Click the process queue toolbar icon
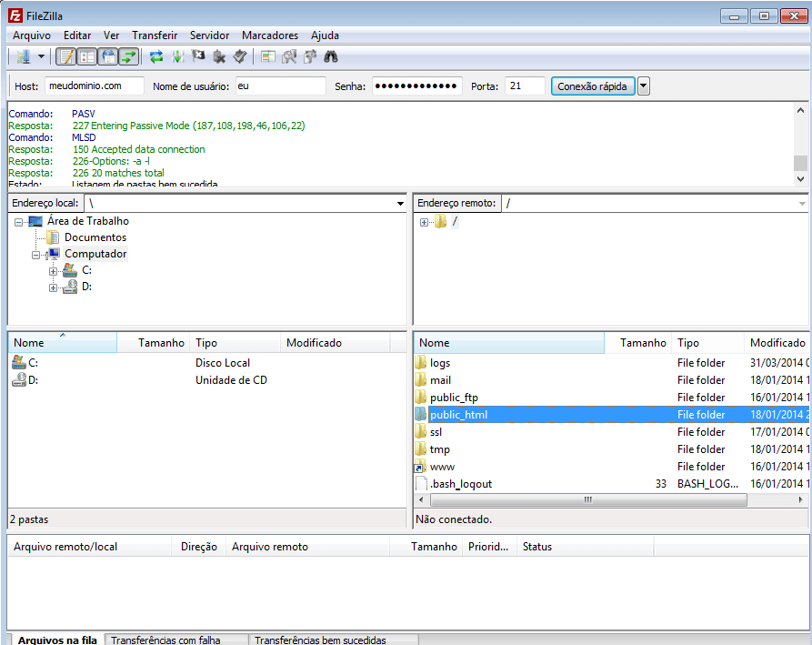The width and height of the screenshot is (812, 645). [177, 56]
